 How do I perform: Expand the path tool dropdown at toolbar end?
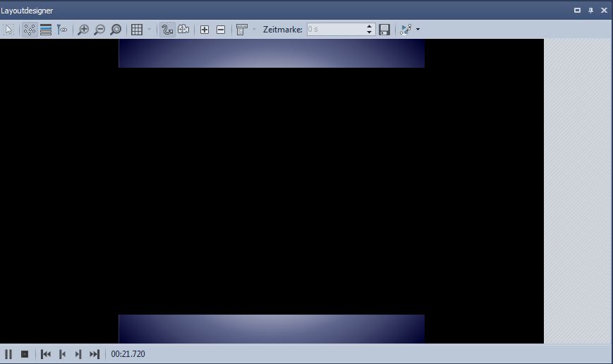[x=418, y=30]
